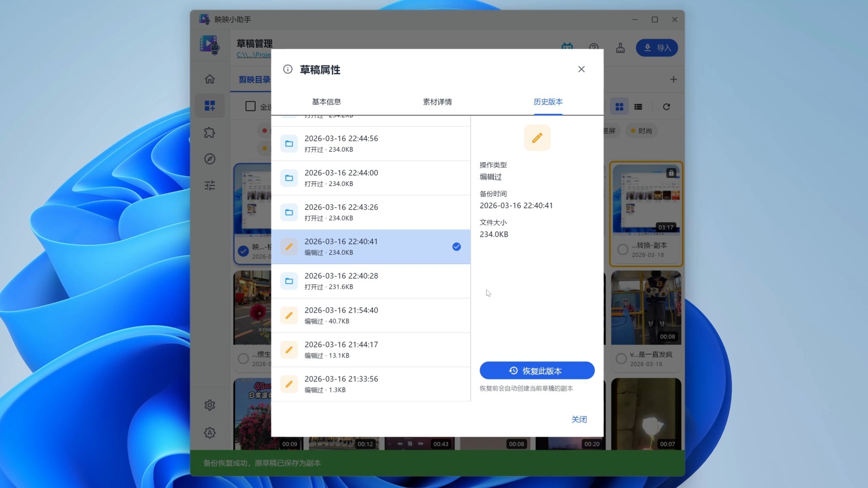This screenshot has width=868, height=488.
Task: Toggle the select-all checkbox
Action: tap(250, 106)
